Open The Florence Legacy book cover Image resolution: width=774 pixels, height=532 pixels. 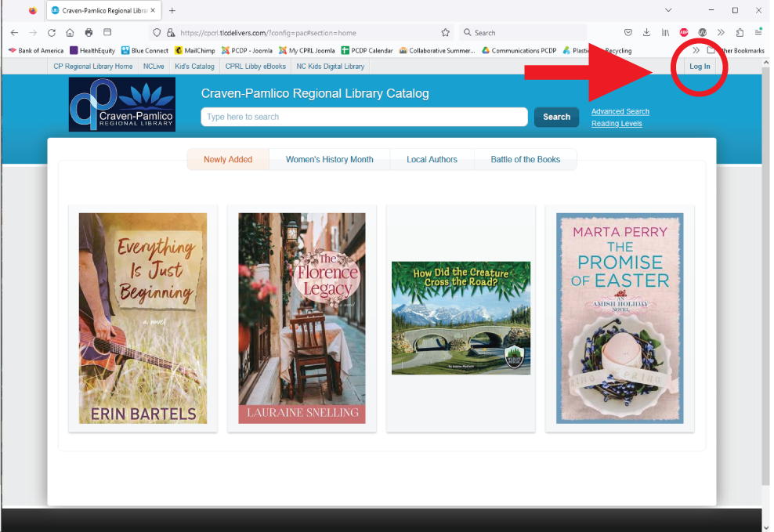[x=302, y=318]
